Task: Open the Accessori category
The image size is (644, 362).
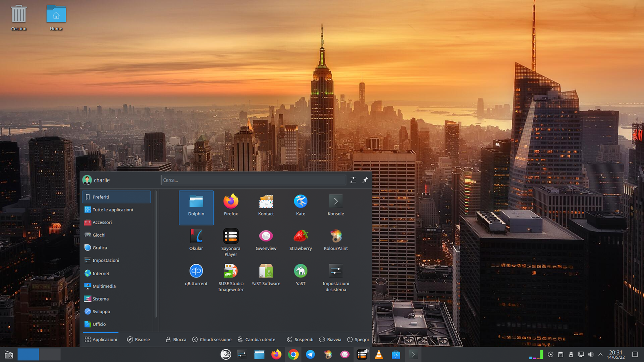Action: tap(116, 222)
